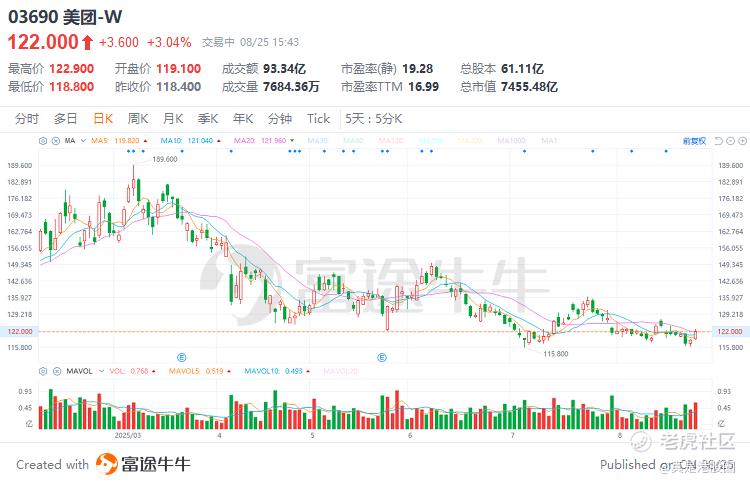
Task: Click the 最低价 118.800 value
Action: (x=72, y=87)
